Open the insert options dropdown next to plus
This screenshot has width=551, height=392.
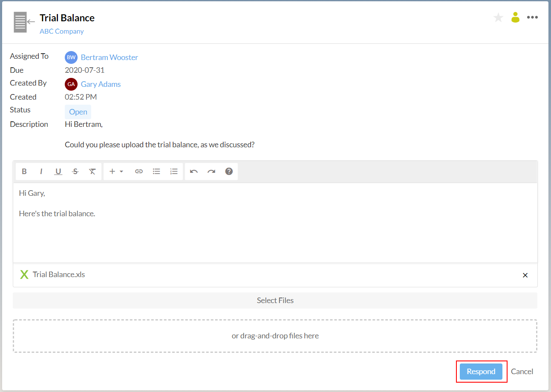pyautogui.click(x=116, y=171)
